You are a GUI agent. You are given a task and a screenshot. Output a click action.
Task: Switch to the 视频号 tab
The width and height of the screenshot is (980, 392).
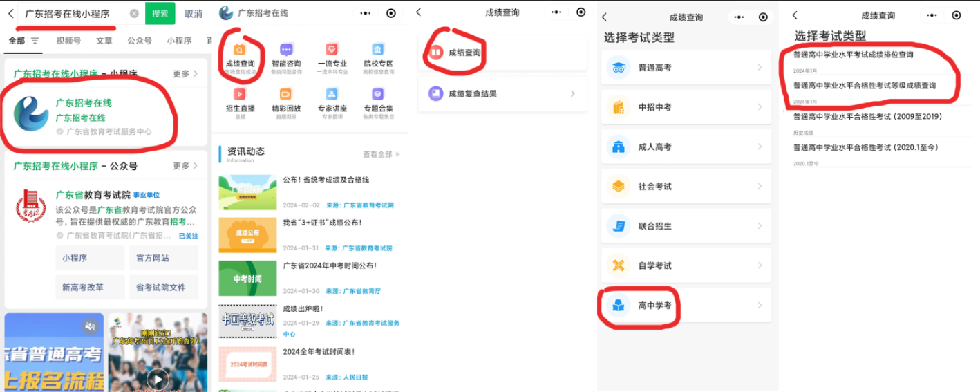[68, 41]
